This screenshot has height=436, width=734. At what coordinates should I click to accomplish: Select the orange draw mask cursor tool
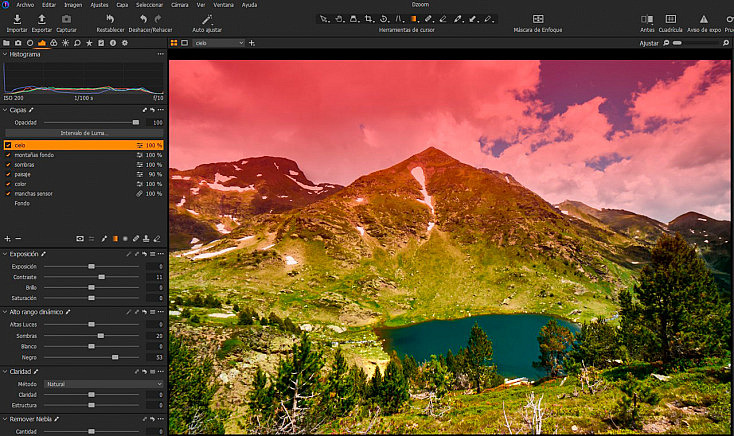click(414, 19)
